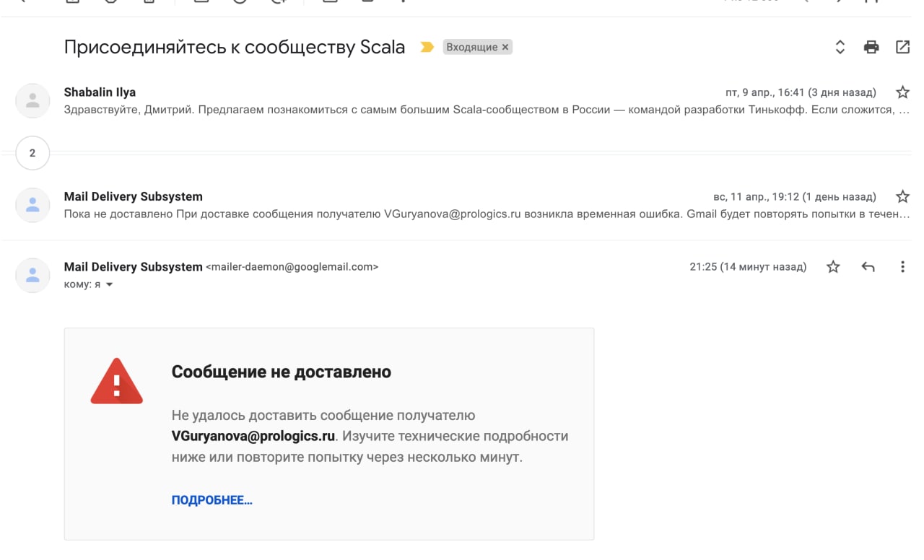Star the 19:12 Mail Delivery Subsystem message
This screenshot has height=560, width=924.
point(902,196)
